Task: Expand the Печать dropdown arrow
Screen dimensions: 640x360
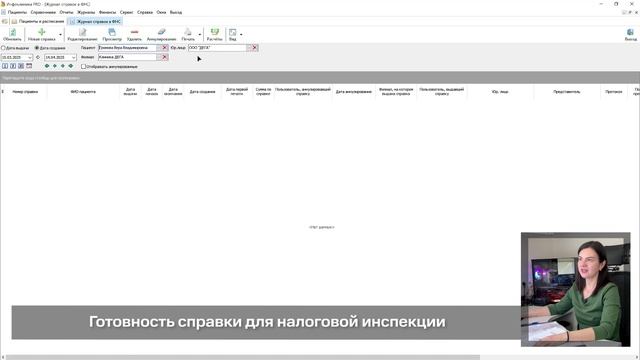Action: [x=200, y=35]
